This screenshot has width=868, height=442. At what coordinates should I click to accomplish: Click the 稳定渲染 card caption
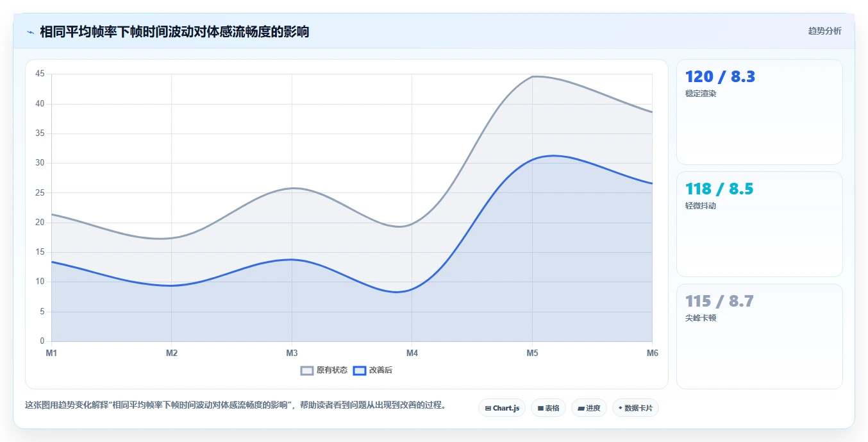(701, 94)
